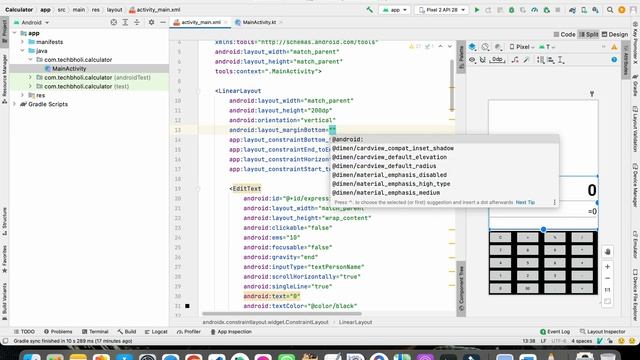Open the design warnings triangle icon
Viewport: 640px width, 360px height.
point(614,47)
